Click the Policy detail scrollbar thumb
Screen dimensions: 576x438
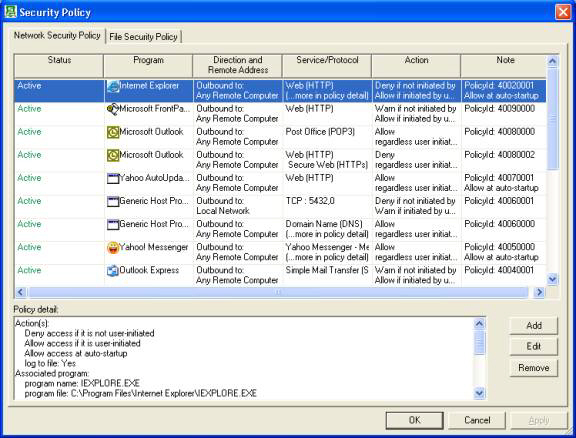click(479, 342)
